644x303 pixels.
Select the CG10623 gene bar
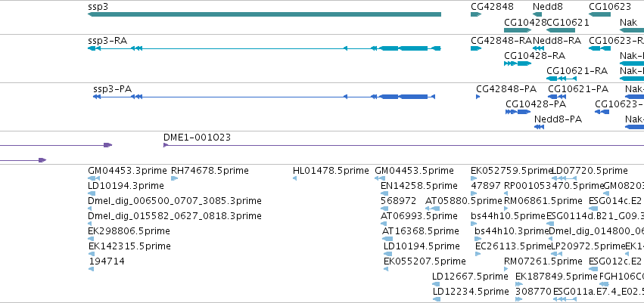coord(600,14)
